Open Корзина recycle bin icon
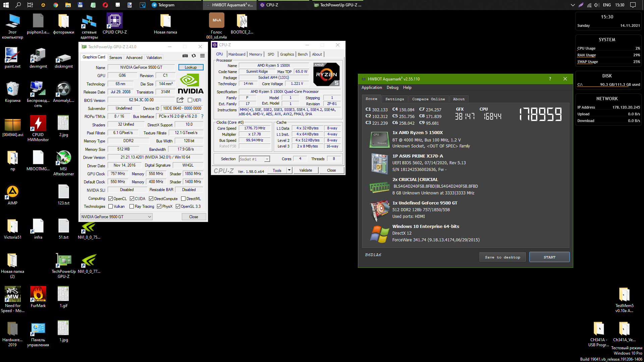 pos(12,92)
